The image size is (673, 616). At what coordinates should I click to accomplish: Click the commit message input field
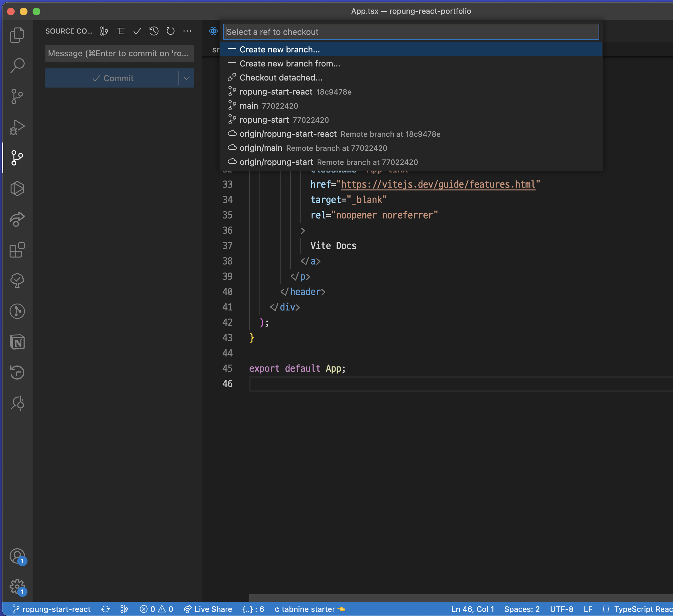pyautogui.click(x=119, y=53)
